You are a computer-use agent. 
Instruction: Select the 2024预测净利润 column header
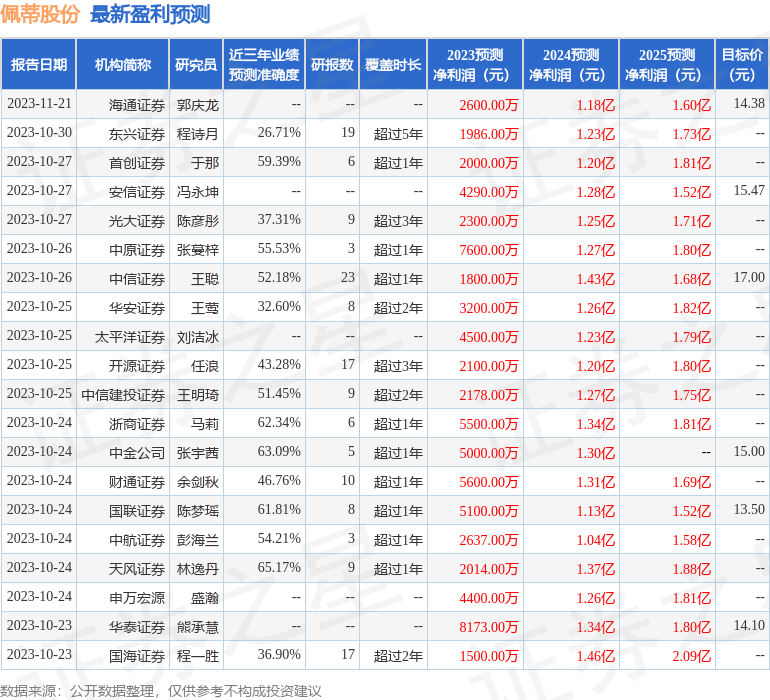tap(571, 64)
